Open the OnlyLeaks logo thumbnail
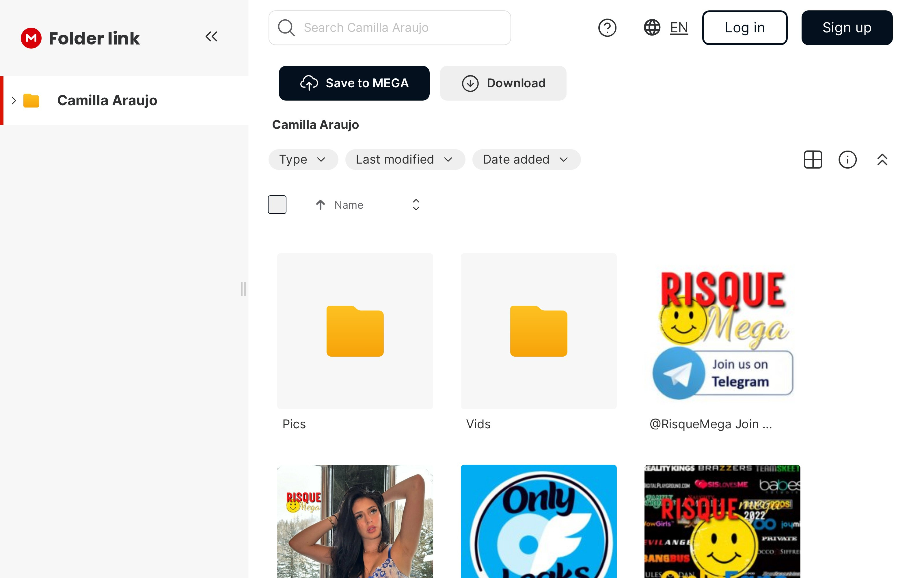Screen dimensions: 924x578 [x=539, y=521]
